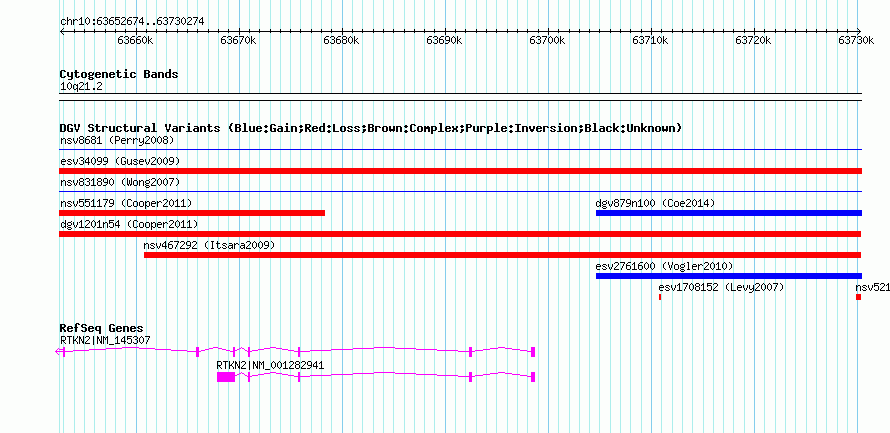Select the red dgv1201n54 loss bar
The width and height of the screenshot is (890, 433).
(x=460, y=234)
